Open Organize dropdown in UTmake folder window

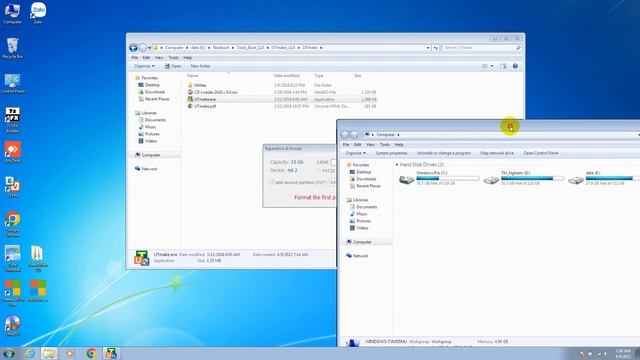click(144, 66)
